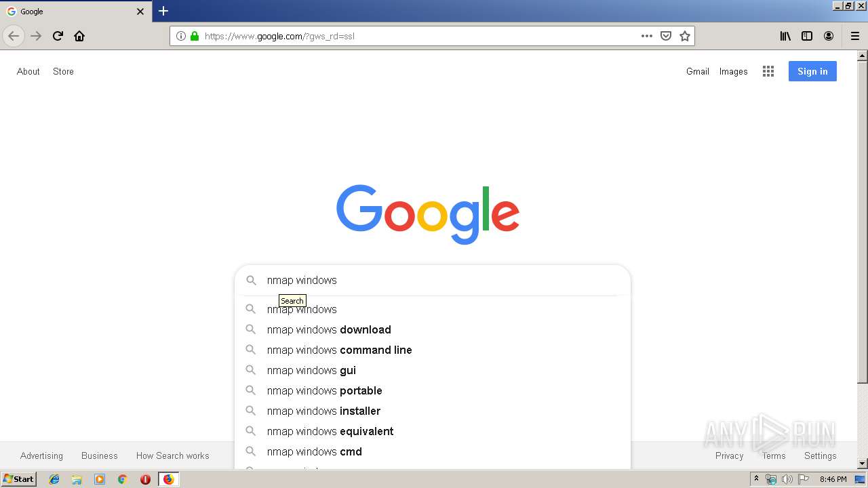The height and width of the screenshot is (488, 868).
Task: Open network tray icon
Action: tap(771, 479)
